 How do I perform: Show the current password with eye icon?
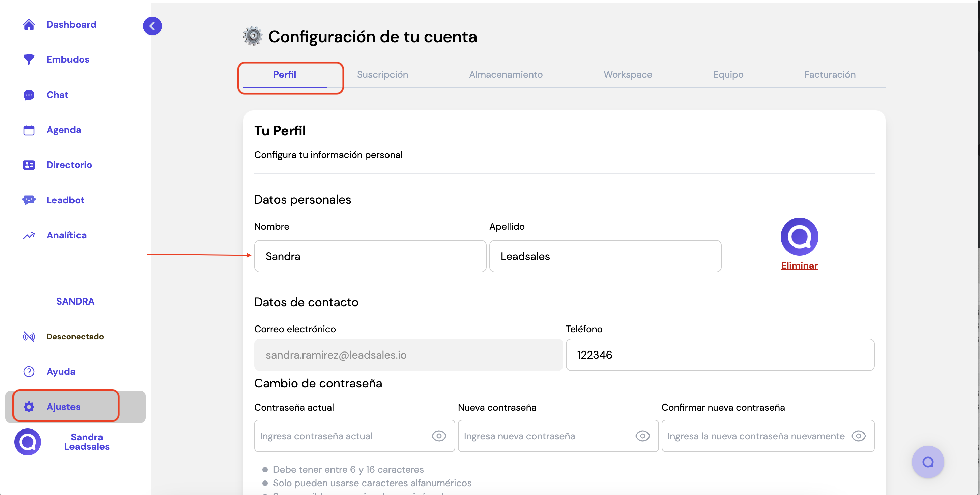coord(439,436)
